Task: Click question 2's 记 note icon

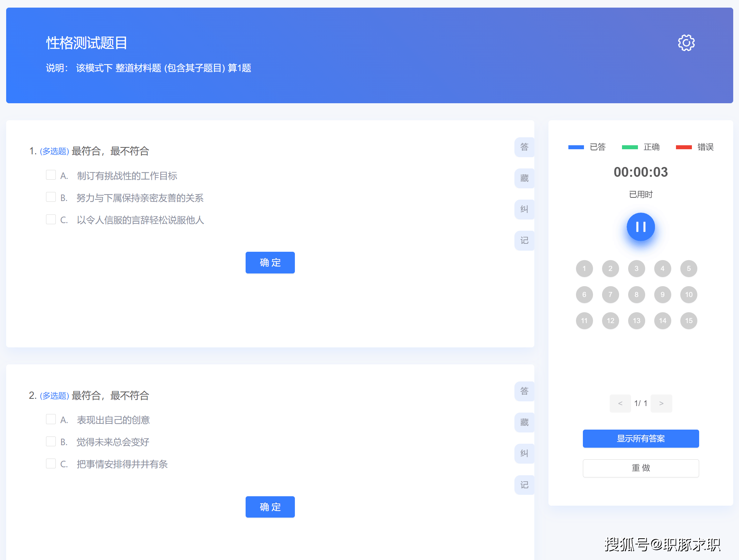Action: click(x=524, y=485)
